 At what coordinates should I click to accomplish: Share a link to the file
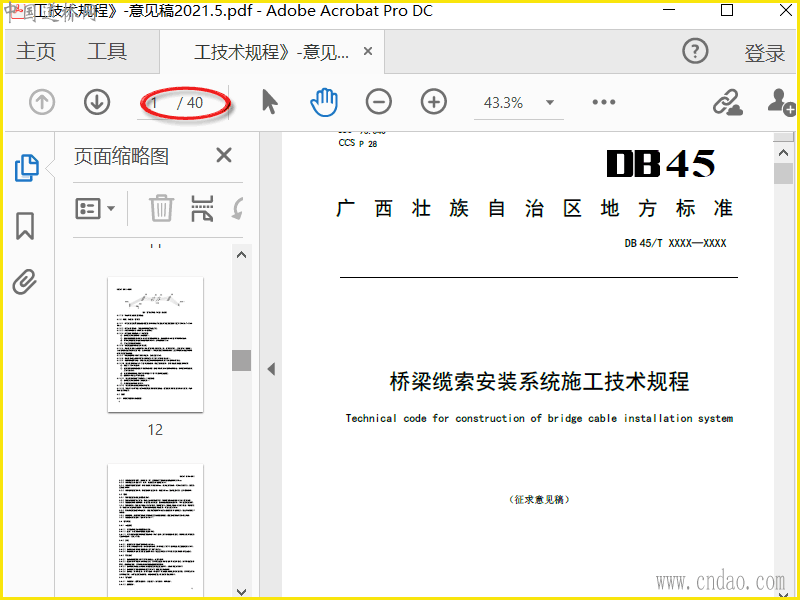tap(728, 102)
